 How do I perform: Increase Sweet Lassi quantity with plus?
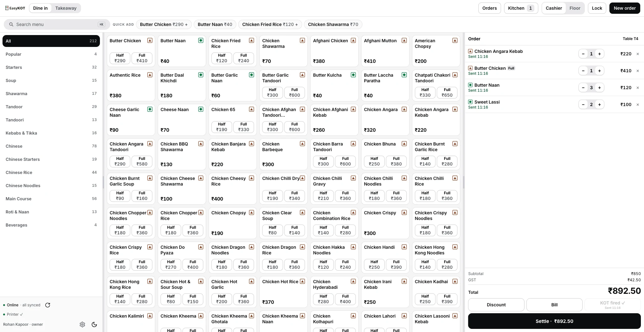(599, 105)
